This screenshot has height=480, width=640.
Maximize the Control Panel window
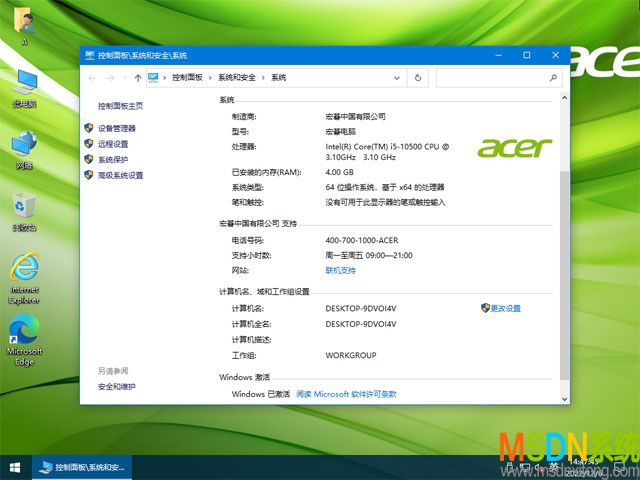527,55
